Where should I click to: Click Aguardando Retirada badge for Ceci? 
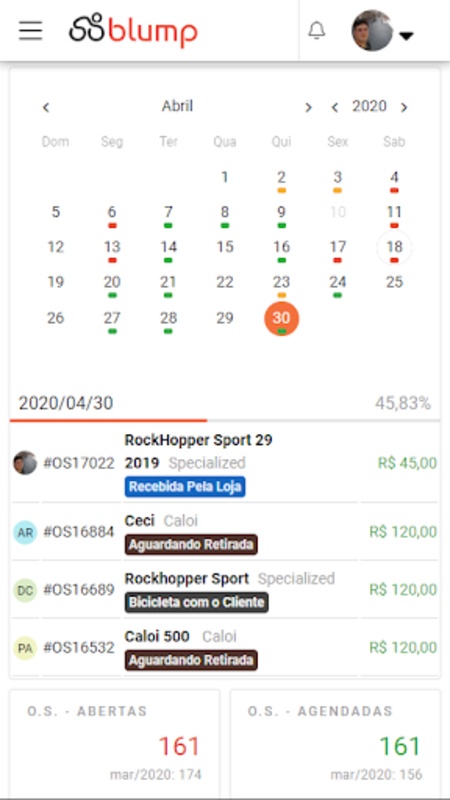pos(191,544)
